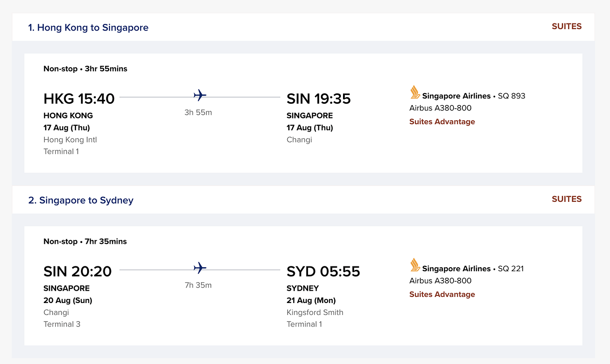The height and width of the screenshot is (364, 610).
Task: Click the SQ 221 flight number
Action: tap(511, 269)
